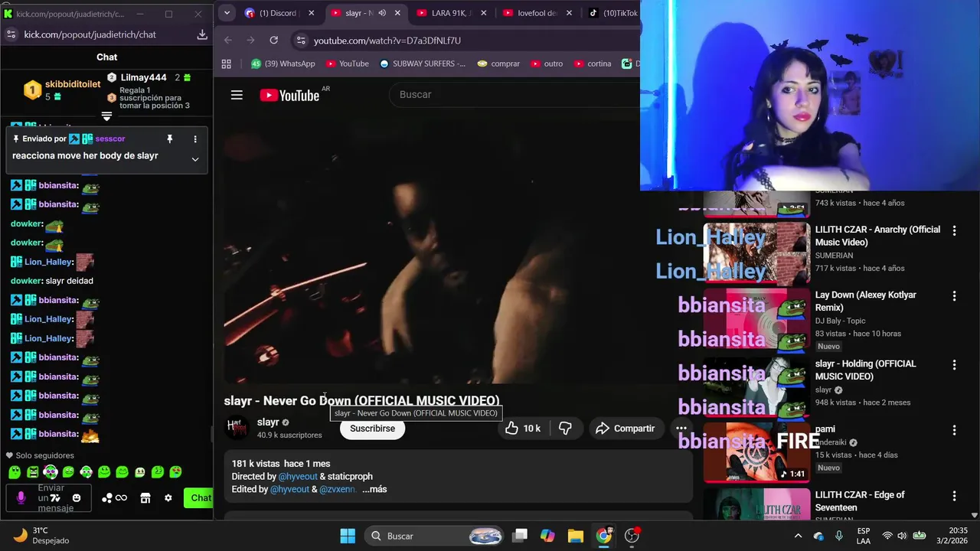Reload the YouTube page

click(273, 40)
